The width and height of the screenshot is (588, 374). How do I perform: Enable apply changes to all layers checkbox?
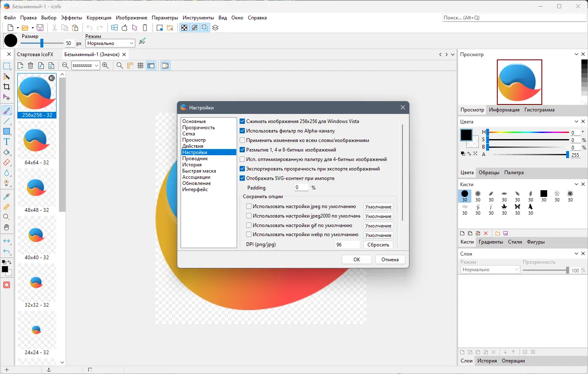[242, 140]
